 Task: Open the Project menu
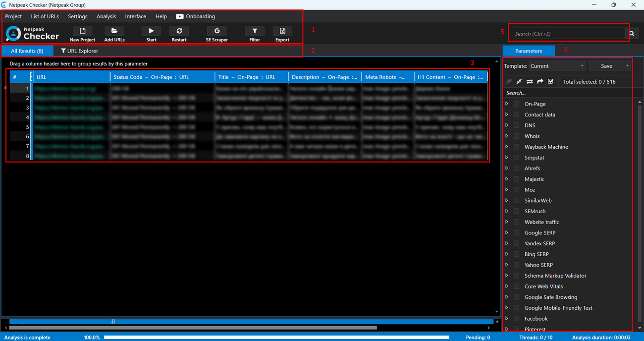(13, 16)
